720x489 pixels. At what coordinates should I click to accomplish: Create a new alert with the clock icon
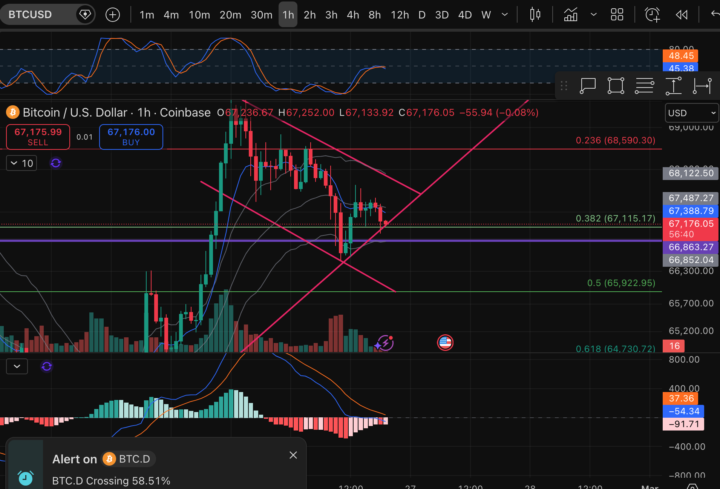(x=652, y=15)
